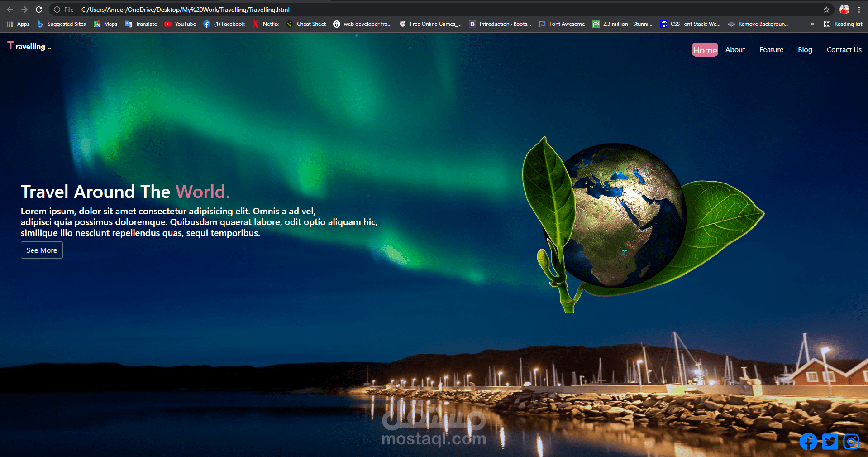
Task: Click the Travelling logo in the header
Action: 29,46
